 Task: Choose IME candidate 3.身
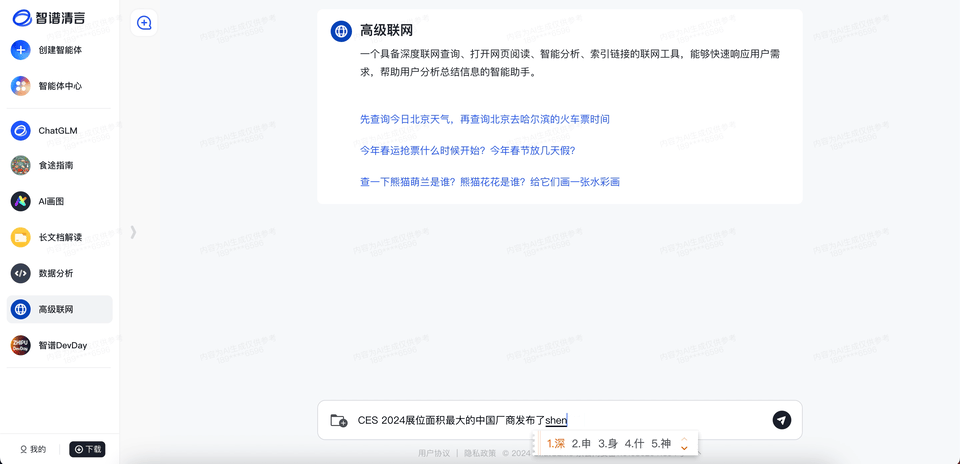608,444
